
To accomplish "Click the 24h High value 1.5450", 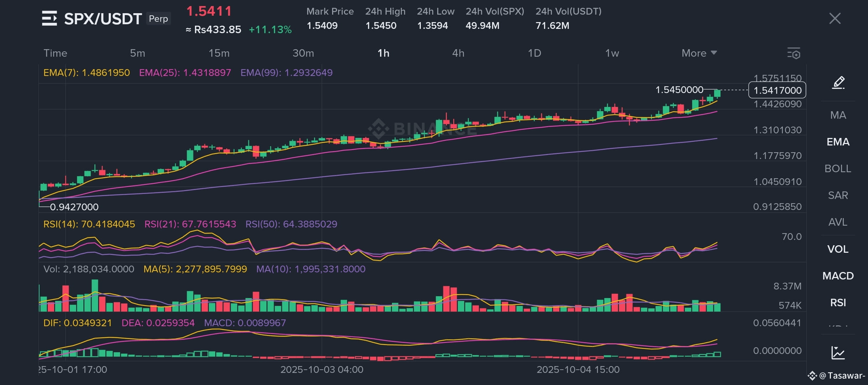I will pyautogui.click(x=381, y=26).
